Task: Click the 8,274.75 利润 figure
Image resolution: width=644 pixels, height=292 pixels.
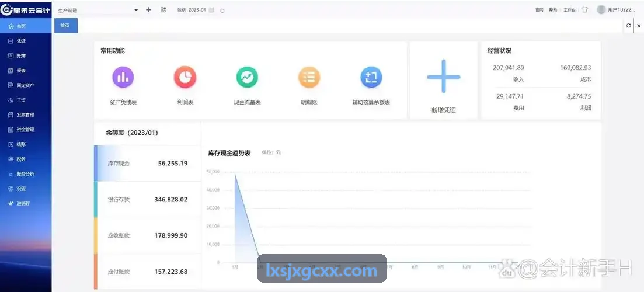Action: click(579, 96)
